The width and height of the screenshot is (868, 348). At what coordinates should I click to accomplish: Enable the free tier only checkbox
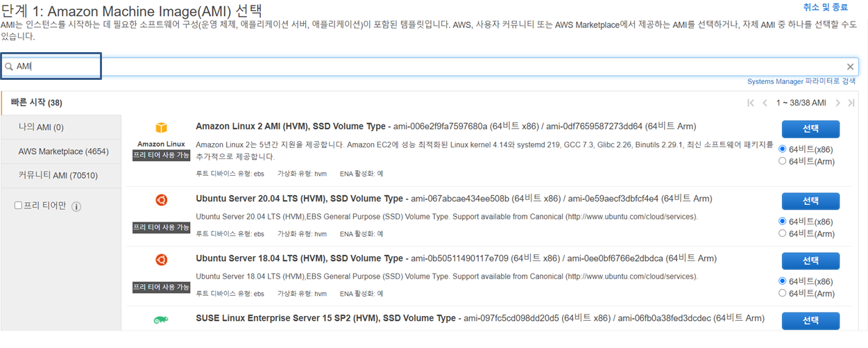[19, 206]
